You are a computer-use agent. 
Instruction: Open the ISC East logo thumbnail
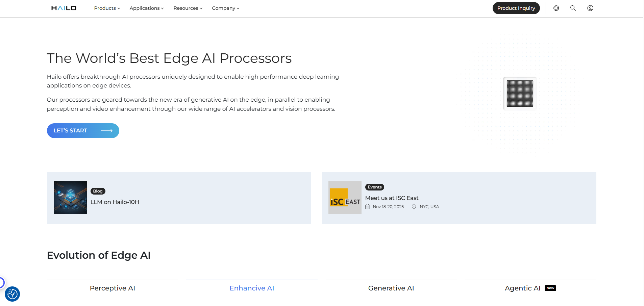[x=345, y=197]
